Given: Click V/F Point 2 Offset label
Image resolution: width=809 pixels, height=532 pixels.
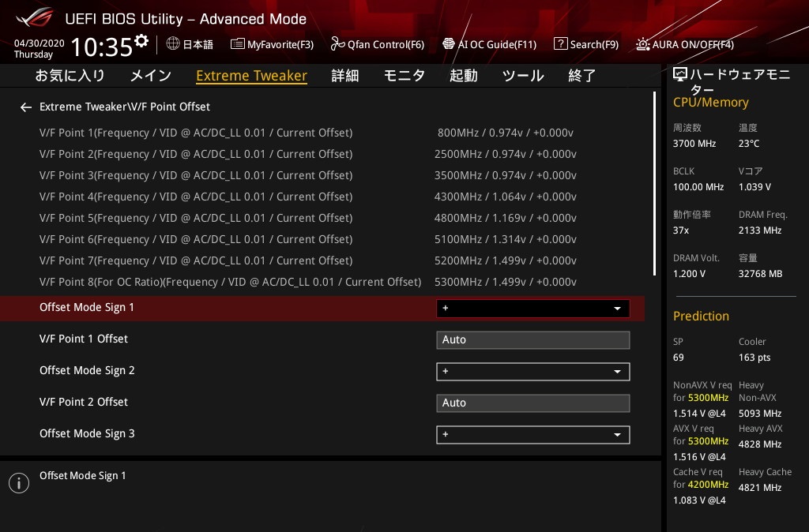Looking at the screenshot, I should (84, 402).
